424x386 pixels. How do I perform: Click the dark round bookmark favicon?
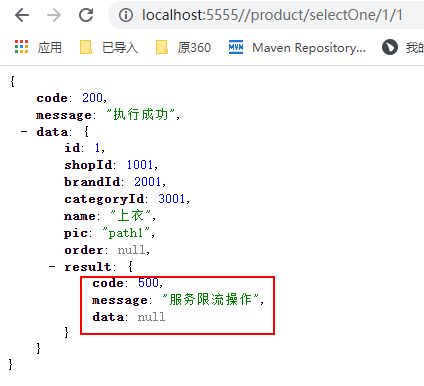coord(390,47)
